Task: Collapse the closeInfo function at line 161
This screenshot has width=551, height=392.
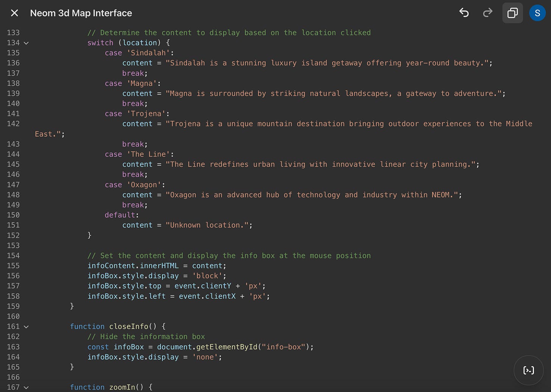Action: tap(26, 327)
